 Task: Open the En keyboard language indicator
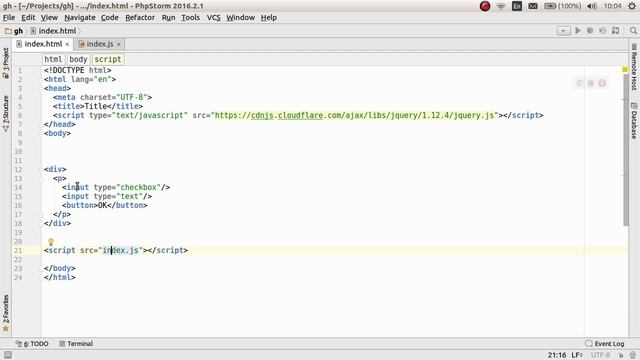pyautogui.click(x=517, y=6)
